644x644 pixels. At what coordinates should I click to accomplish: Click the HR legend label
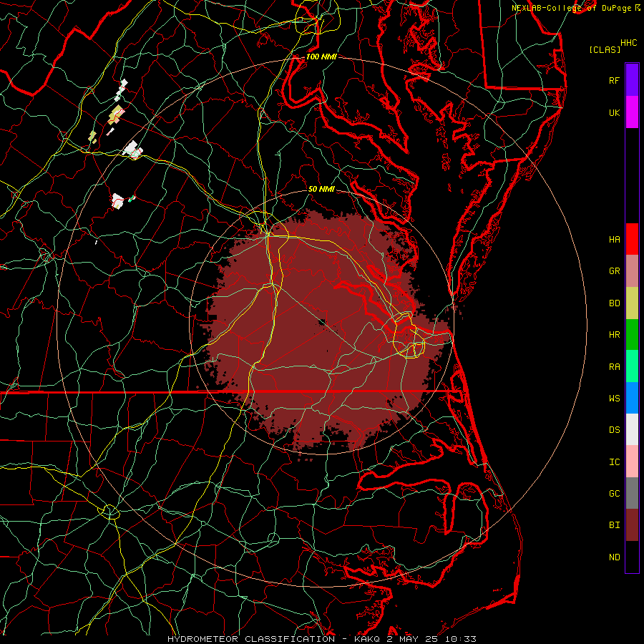614,335
